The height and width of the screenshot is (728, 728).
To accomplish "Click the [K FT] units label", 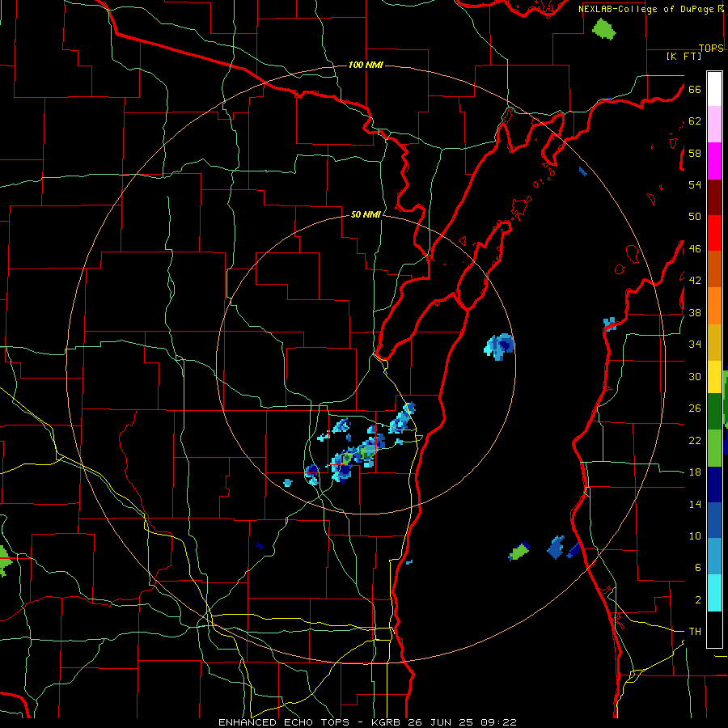I will [x=684, y=57].
